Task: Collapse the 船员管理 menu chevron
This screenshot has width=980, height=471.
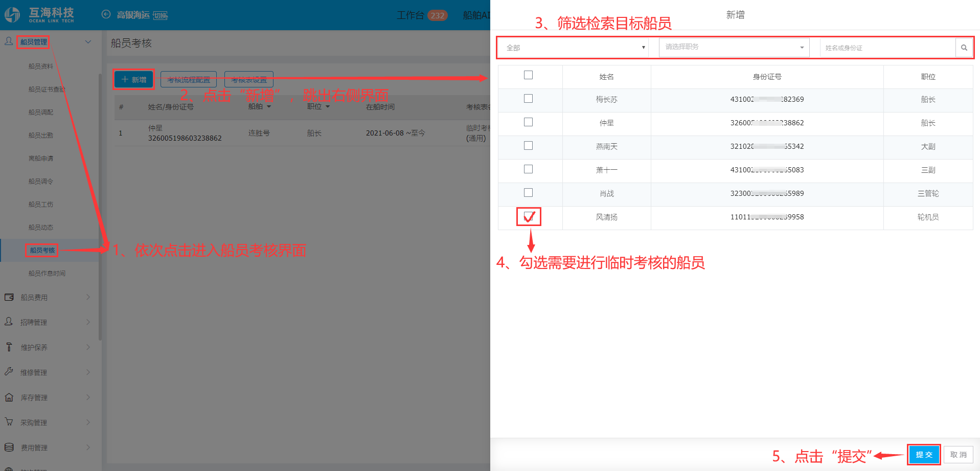Action: tap(88, 41)
